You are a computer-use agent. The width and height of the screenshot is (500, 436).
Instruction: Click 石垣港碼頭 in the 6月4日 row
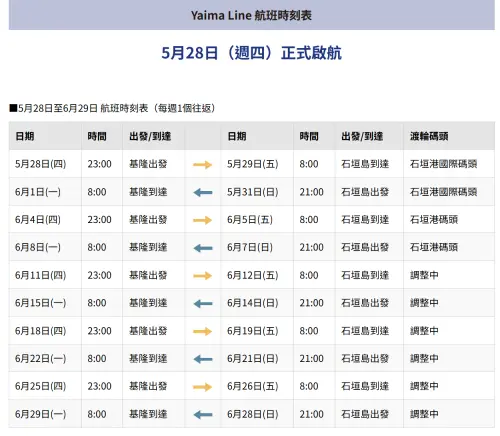(x=434, y=220)
